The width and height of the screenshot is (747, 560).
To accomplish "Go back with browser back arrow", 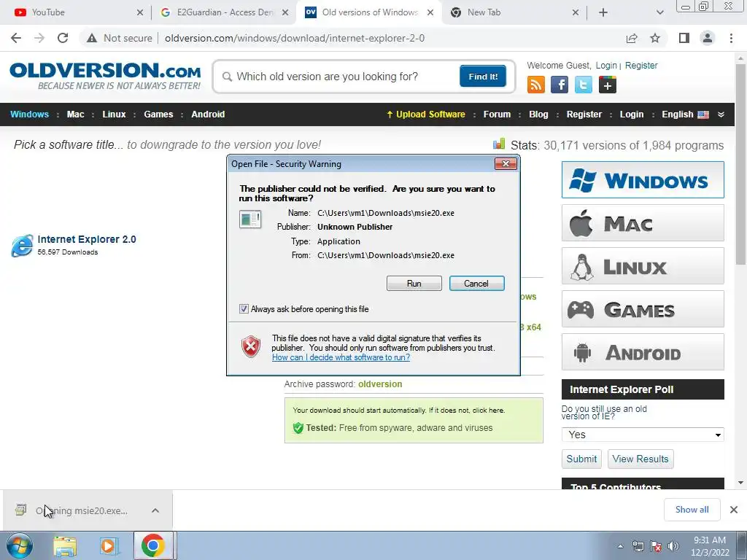I will click(16, 38).
